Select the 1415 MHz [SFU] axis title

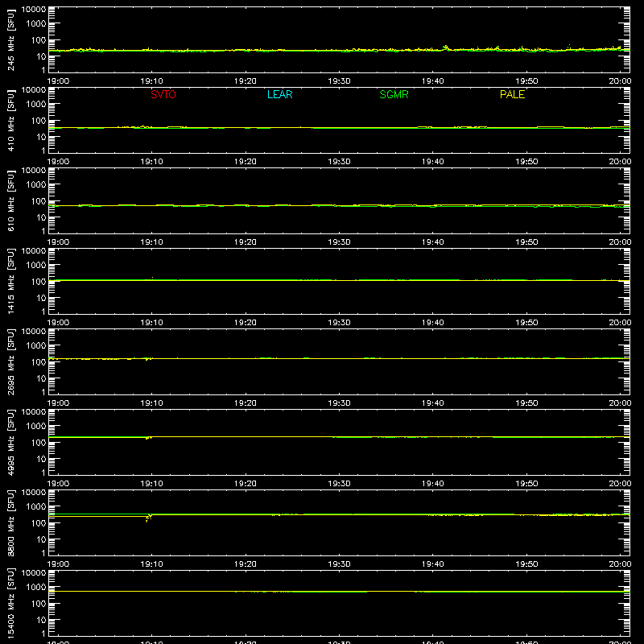[x=11, y=281]
